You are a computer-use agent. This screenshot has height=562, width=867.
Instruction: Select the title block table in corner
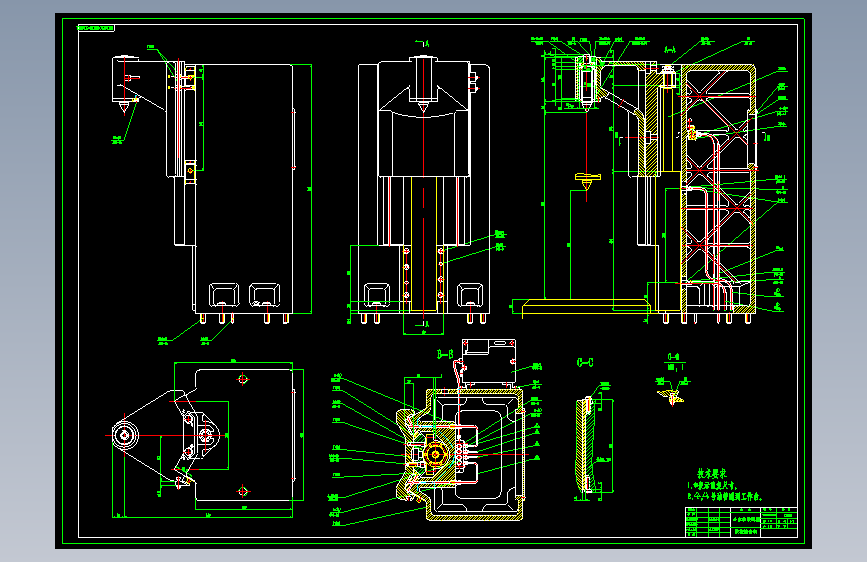741,522
